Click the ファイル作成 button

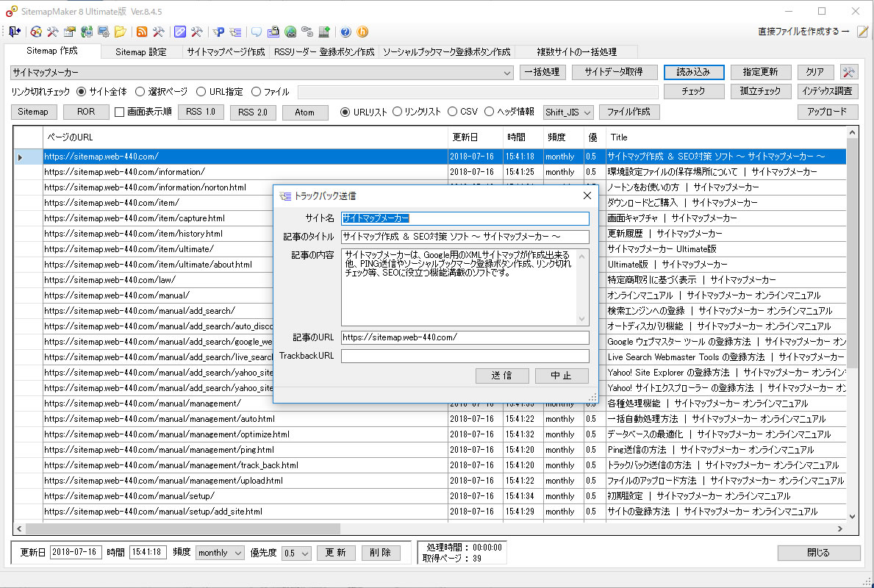pyautogui.click(x=628, y=112)
